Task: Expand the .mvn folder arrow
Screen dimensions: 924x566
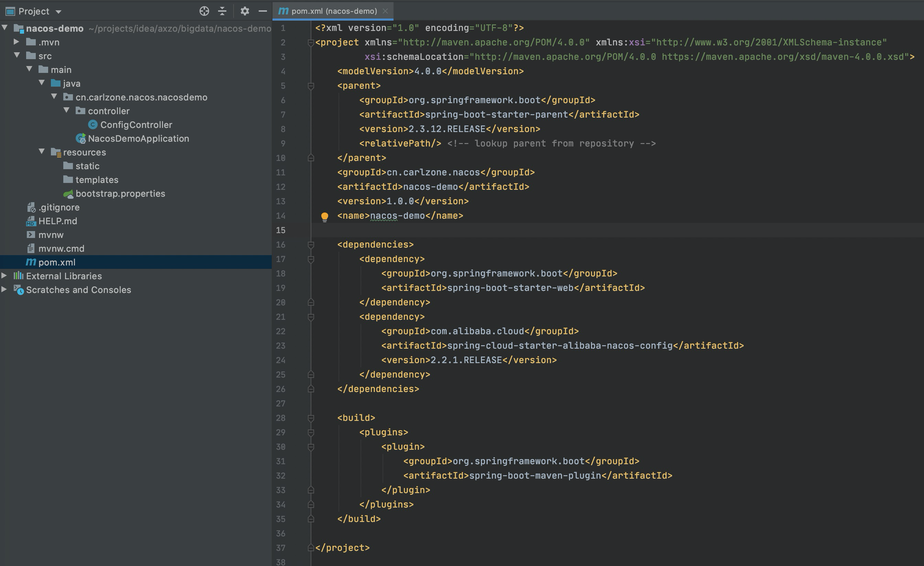Action: pos(17,42)
